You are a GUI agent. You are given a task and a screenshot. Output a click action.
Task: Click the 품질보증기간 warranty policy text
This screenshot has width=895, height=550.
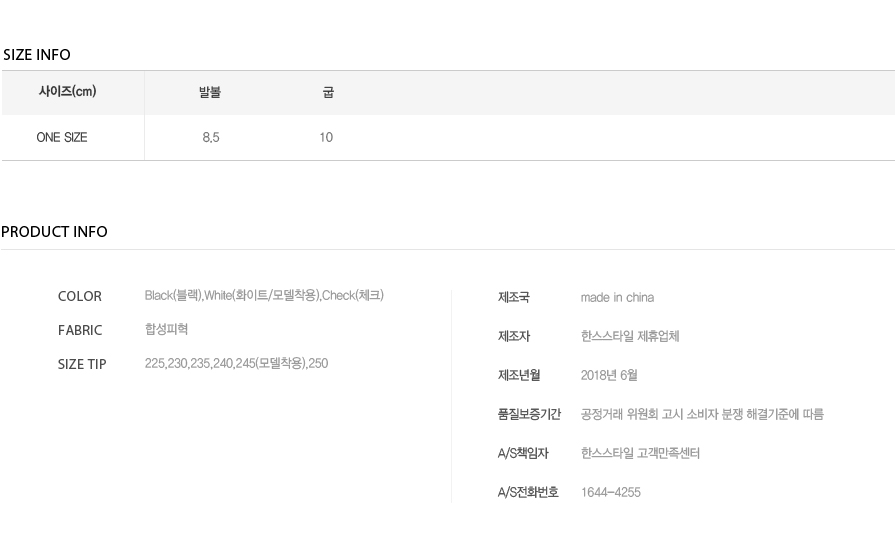pos(702,414)
